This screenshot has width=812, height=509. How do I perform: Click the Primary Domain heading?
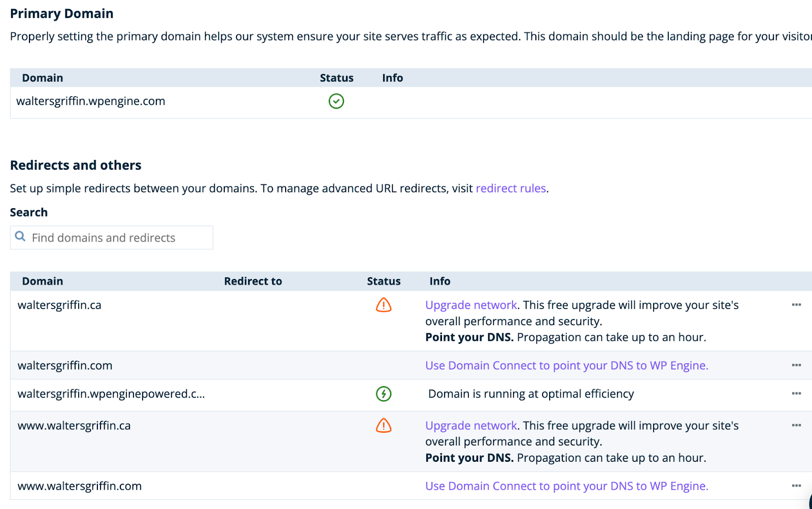(61, 14)
